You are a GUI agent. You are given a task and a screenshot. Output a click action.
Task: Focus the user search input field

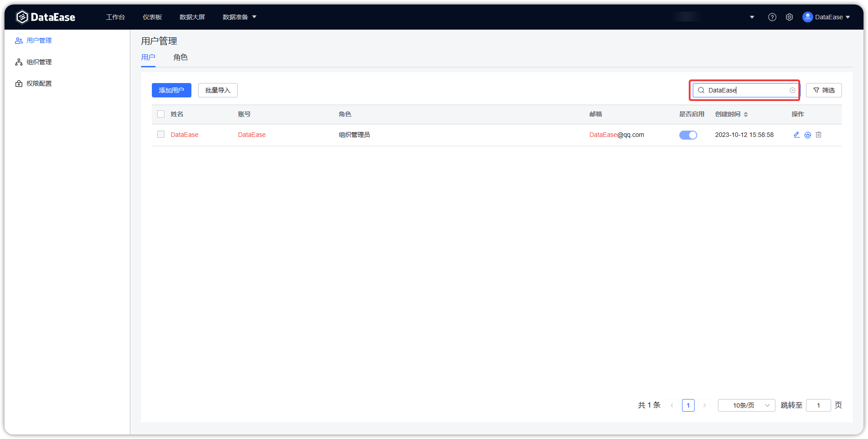tap(746, 90)
